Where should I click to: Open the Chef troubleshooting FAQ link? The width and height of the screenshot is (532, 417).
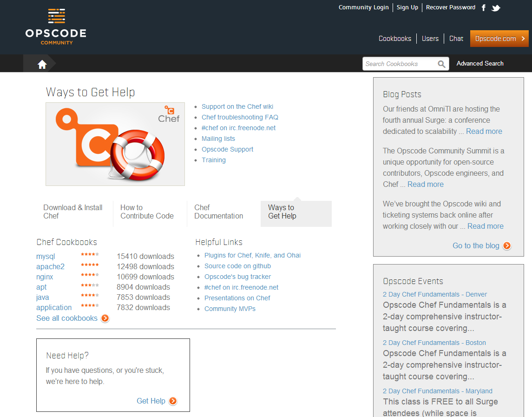(x=240, y=118)
